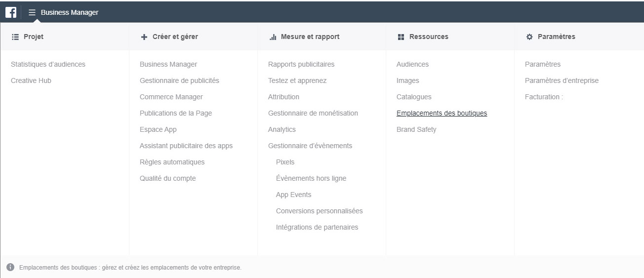This screenshot has width=644, height=278.
Task: Click the bar chart icon beside Mesure et rapport
Action: pos(273,37)
